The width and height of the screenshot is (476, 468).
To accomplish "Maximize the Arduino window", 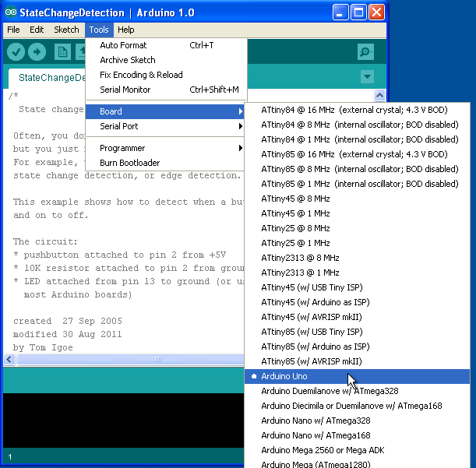I will coord(358,12).
